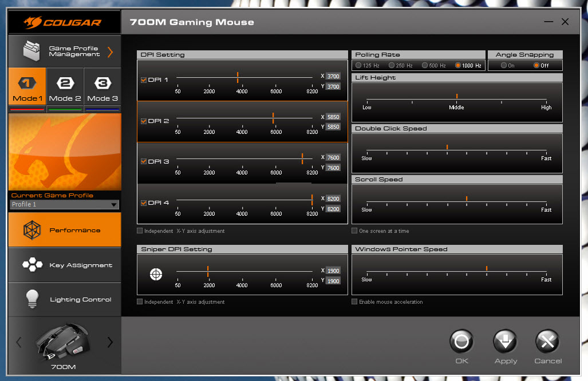588x381 pixels.
Task: Toggle DPI 2 checkbox
Action: (x=144, y=121)
